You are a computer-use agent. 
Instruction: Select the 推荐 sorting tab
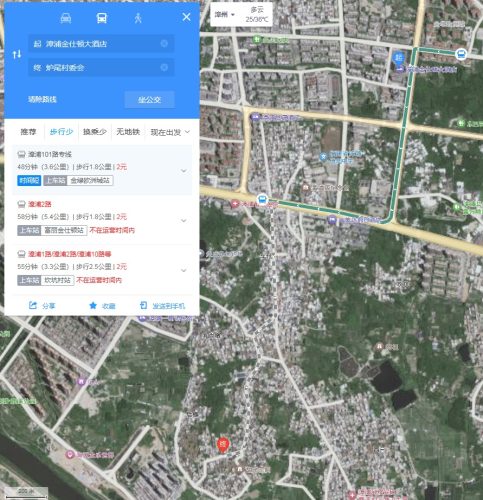tap(28, 132)
